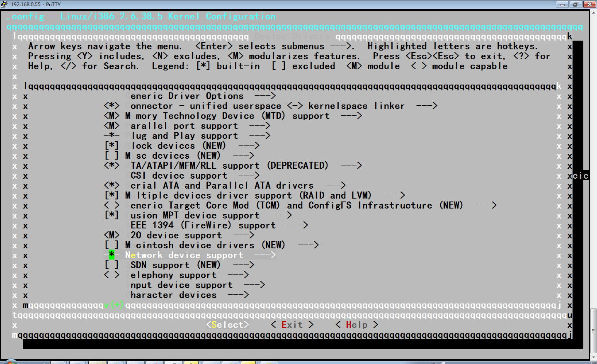
Task: Toggle the Clock devices built-in checkbox
Action: tap(112, 146)
